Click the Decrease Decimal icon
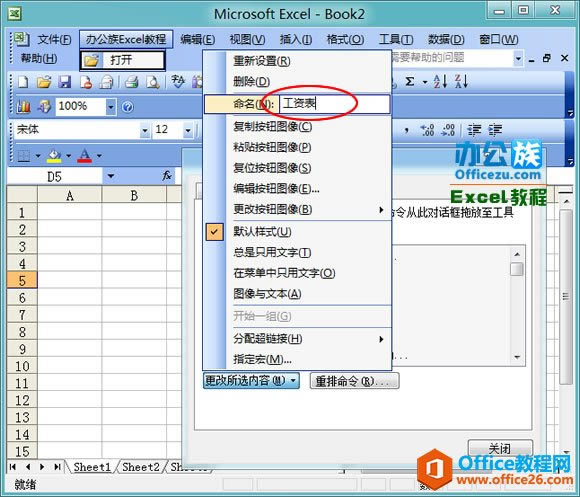580x497 pixels. pos(448,130)
